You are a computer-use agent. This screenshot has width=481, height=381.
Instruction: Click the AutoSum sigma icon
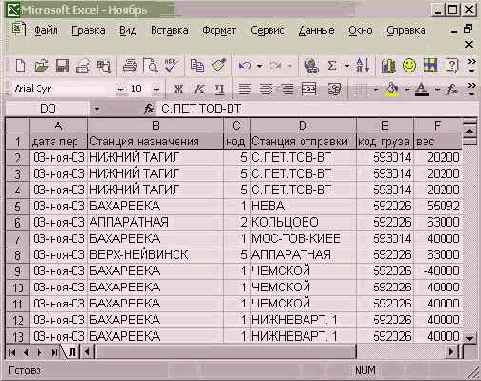pyautogui.click(x=331, y=65)
